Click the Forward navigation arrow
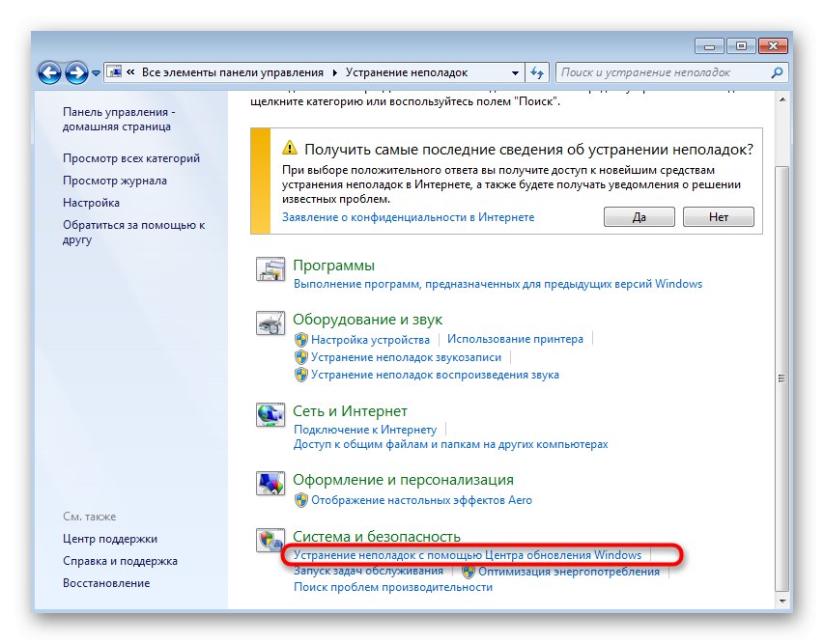Viewport: 824px width, 644px height. (x=76, y=72)
